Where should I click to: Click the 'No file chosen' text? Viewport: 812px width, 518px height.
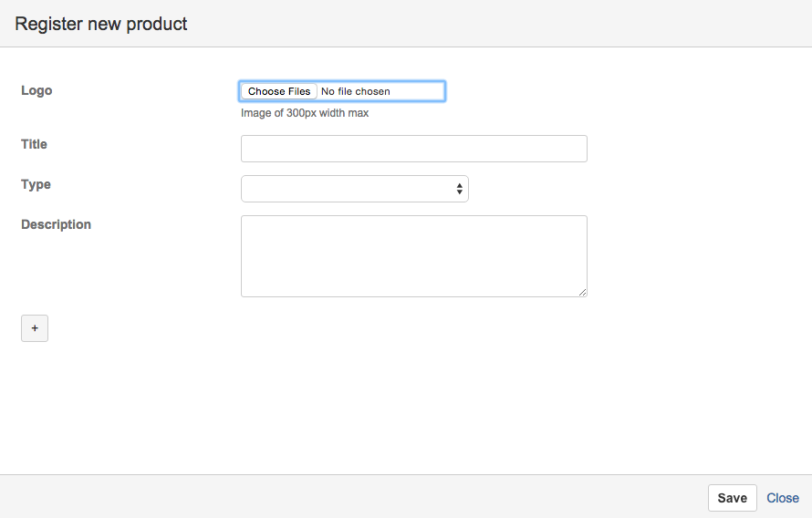tap(355, 91)
